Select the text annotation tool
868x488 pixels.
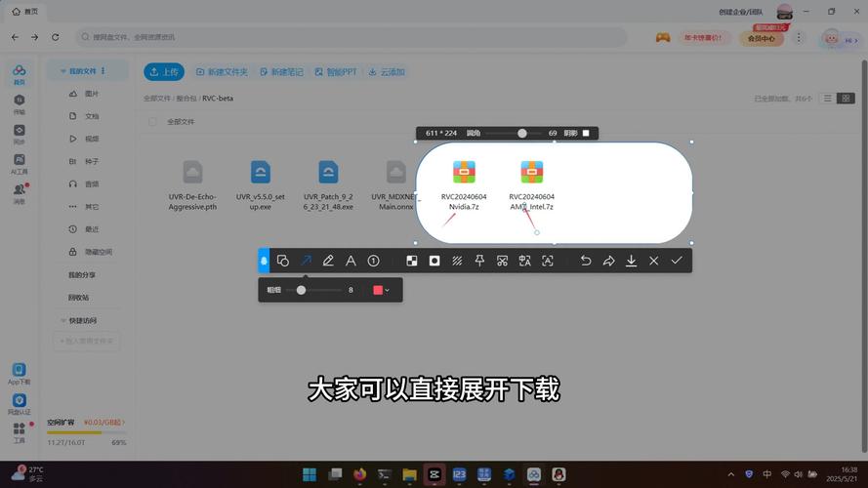pyautogui.click(x=351, y=261)
